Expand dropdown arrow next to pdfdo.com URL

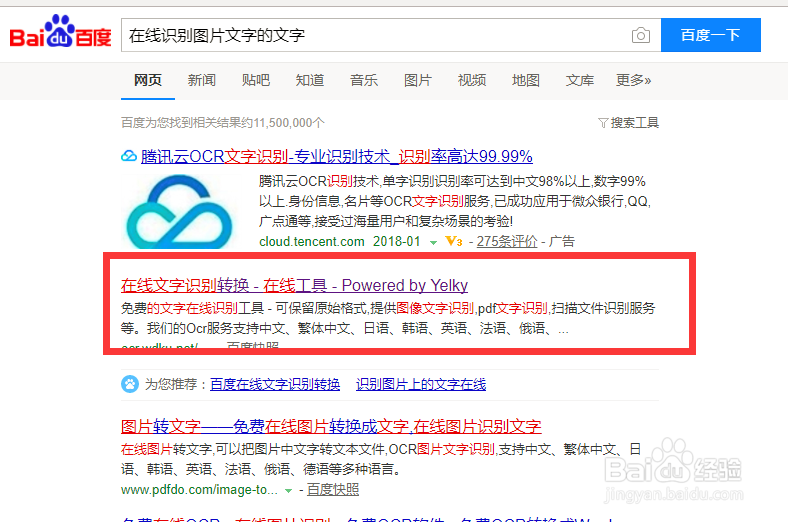(288, 491)
